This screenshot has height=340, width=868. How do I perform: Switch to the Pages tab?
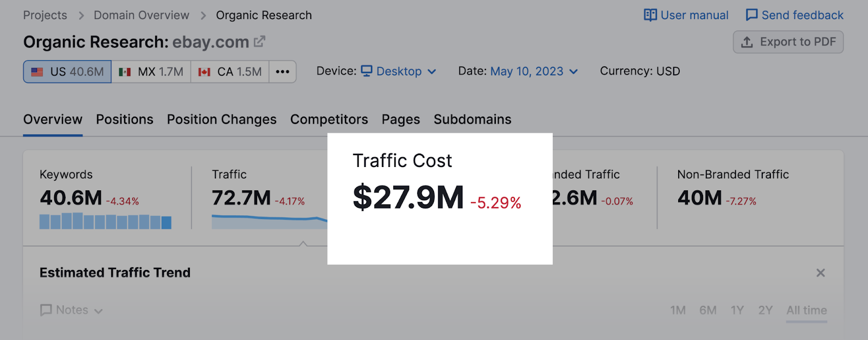coord(401,119)
